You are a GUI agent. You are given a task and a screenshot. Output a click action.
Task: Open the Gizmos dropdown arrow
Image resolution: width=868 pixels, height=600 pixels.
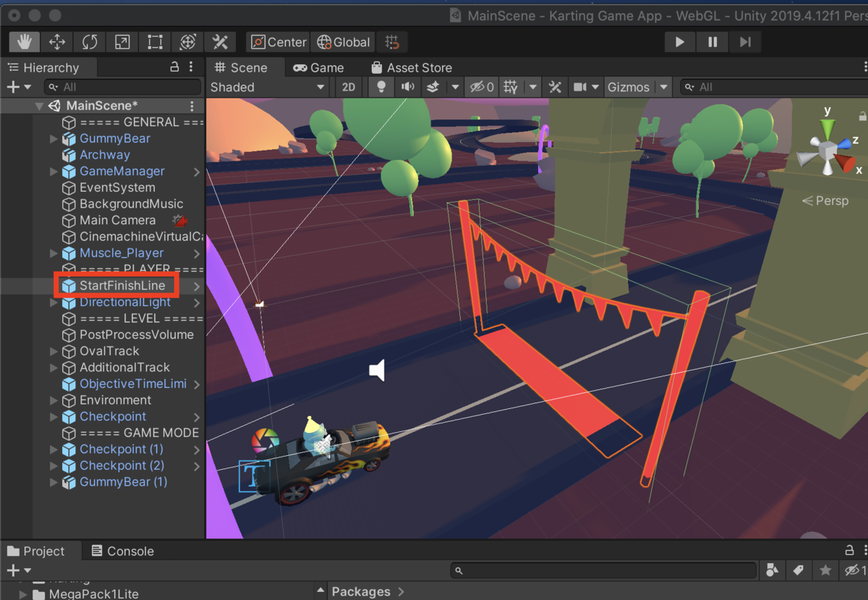(663, 87)
